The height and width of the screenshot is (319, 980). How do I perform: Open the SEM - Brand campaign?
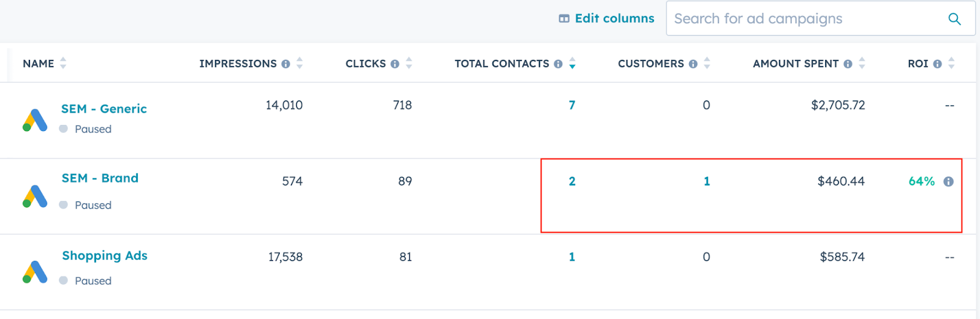[x=100, y=178]
